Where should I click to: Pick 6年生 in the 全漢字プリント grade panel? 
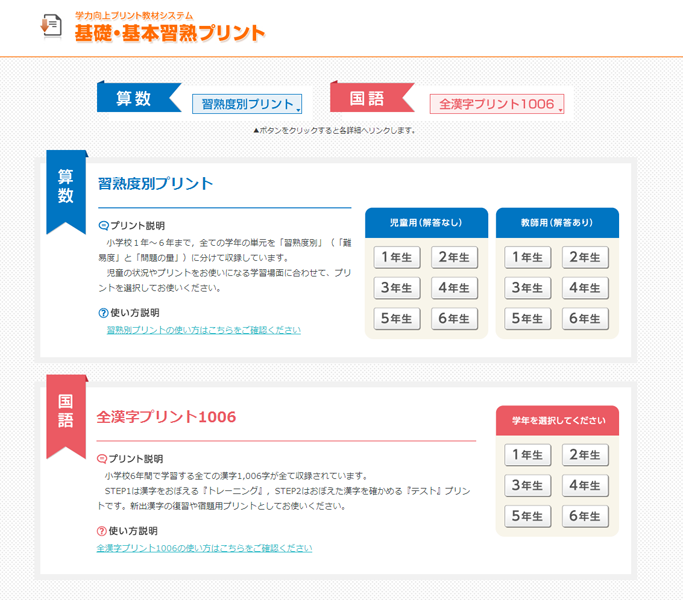[585, 516]
